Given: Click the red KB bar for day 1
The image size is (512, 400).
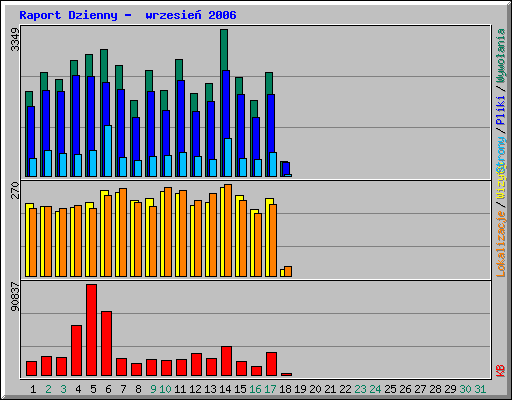Looking at the screenshot, I should [32, 369].
